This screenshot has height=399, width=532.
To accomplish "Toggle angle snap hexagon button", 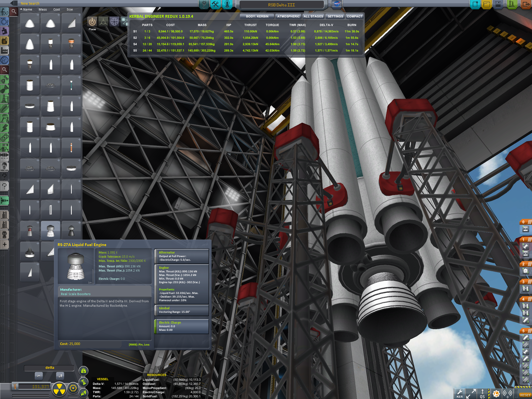I will pyautogui.click(x=73, y=388).
